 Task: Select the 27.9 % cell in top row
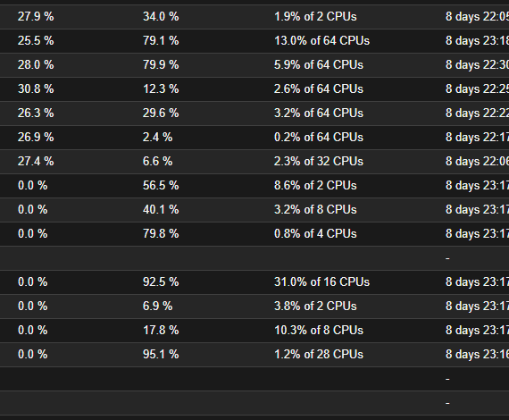[x=36, y=17]
